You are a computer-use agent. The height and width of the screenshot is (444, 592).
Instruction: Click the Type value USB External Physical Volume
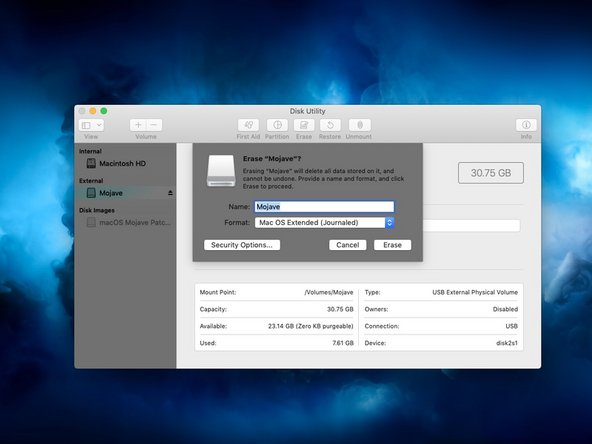475,292
